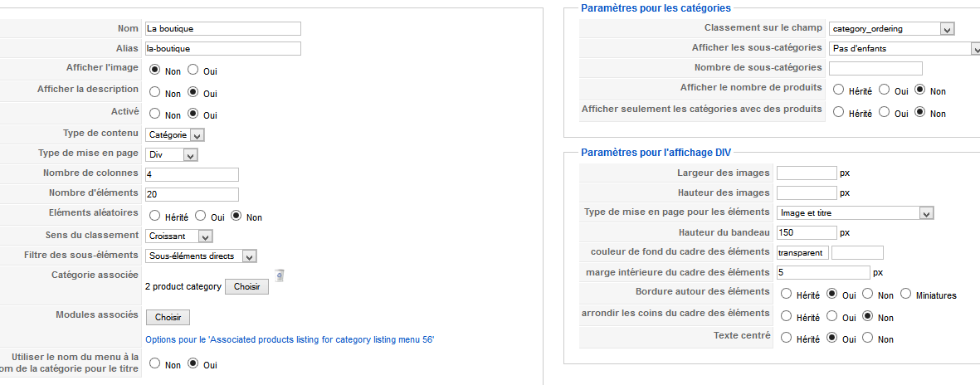Click the trash icon beside Catégorie associée

pyautogui.click(x=280, y=275)
